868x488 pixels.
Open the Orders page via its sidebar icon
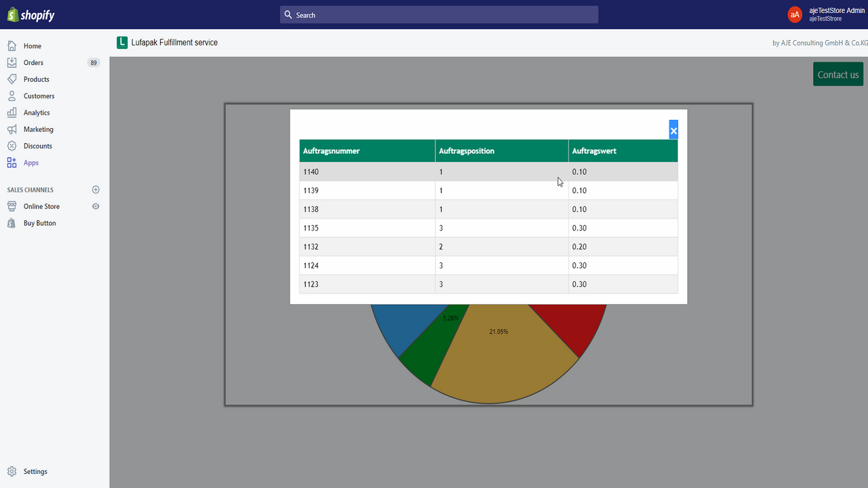point(13,62)
